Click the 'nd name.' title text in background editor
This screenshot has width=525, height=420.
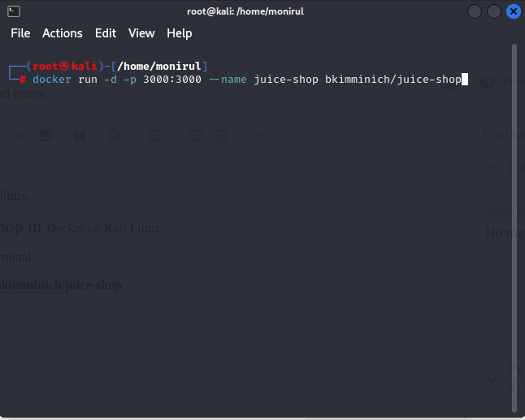click(x=24, y=94)
